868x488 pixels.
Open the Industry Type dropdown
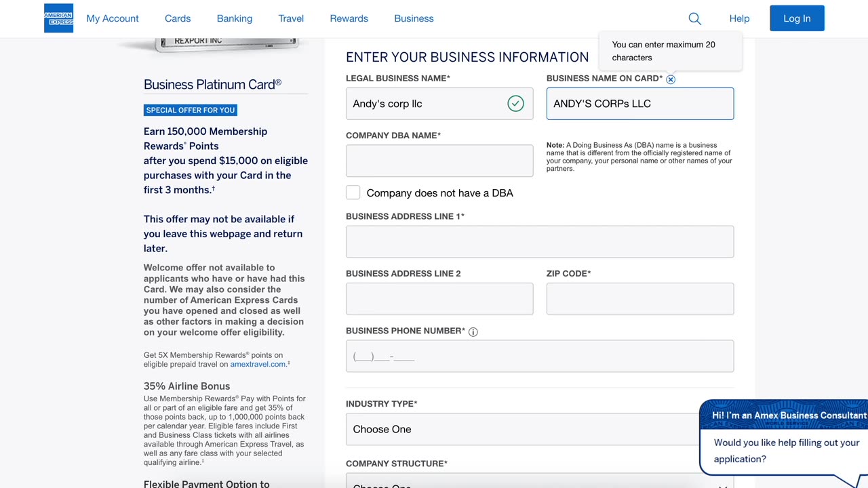pyautogui.click(x=540, y=429)
